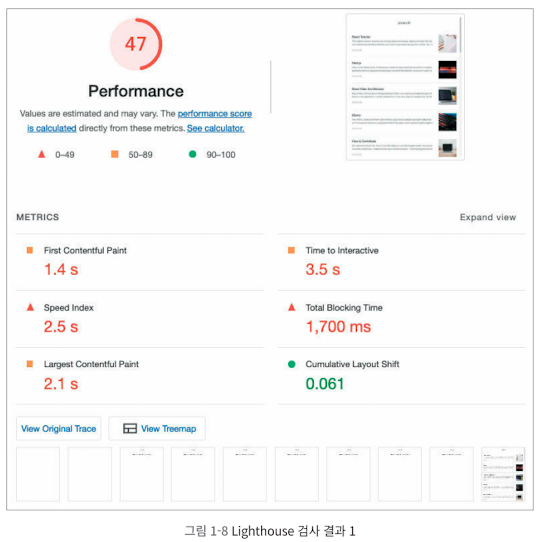Click the View Treemap button
Image resolution: width=539 pixels, height=542 pixels.
pos(157,429)
